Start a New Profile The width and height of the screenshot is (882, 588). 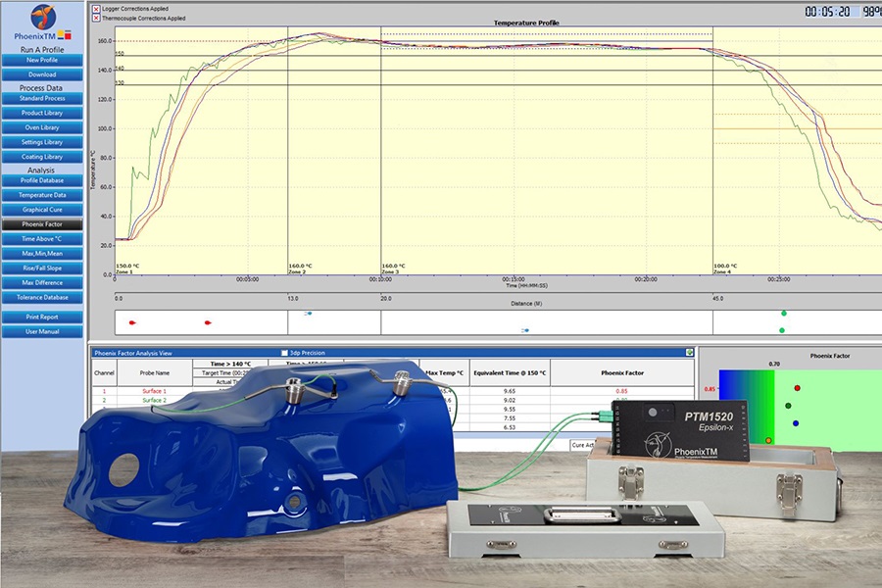(42, 60)
